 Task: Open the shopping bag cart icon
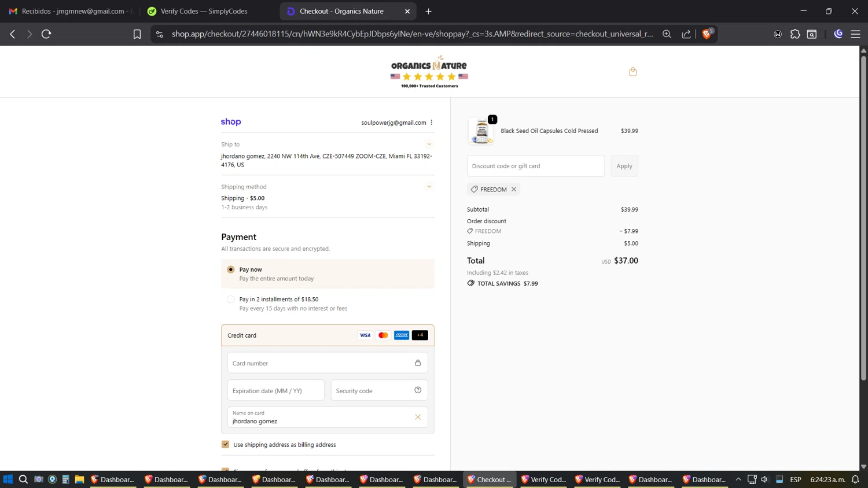pos(632,72)
